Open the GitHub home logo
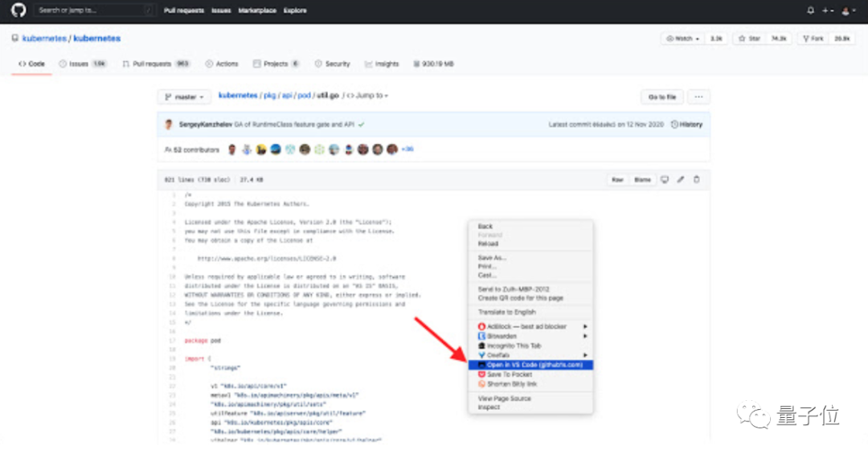 [x=18, y=10]
